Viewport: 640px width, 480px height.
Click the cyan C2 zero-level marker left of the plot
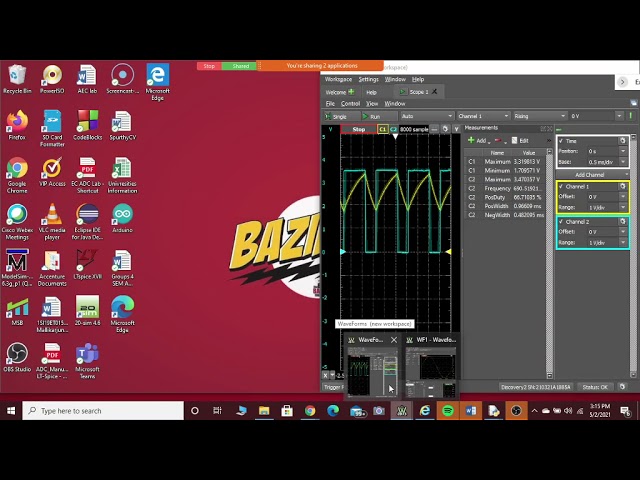click(x=343, y=252)
